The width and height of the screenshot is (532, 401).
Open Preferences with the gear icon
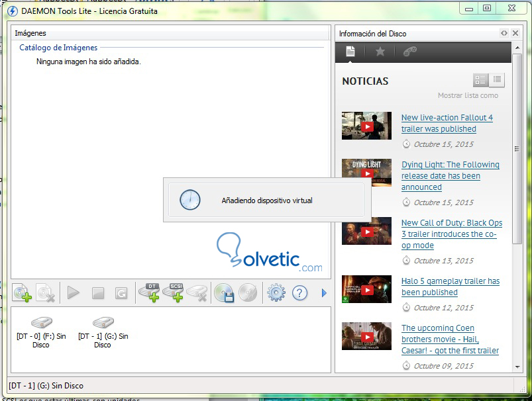(276, 293)
